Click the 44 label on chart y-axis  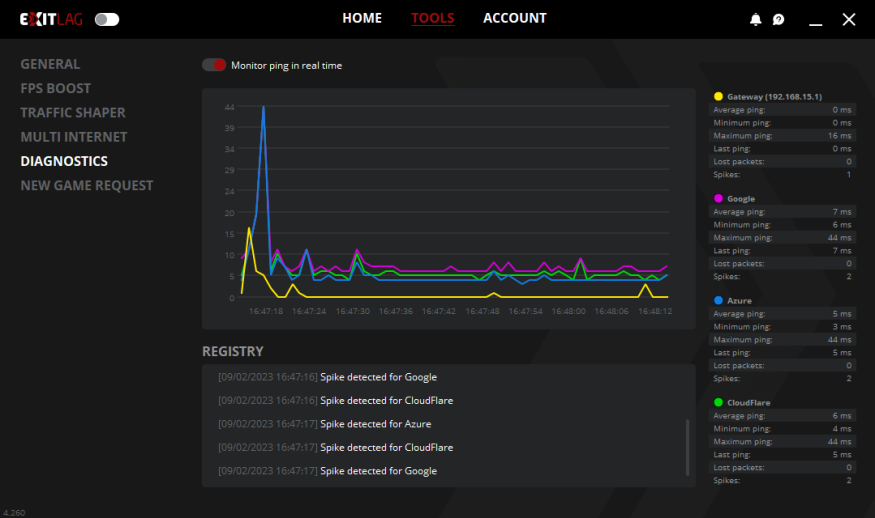click(229, 107)
